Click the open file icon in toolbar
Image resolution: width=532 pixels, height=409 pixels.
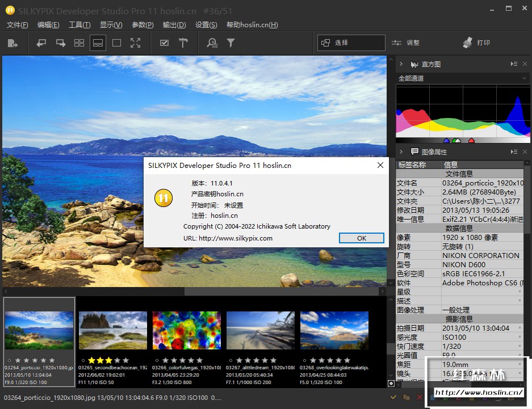pos(12,43)
